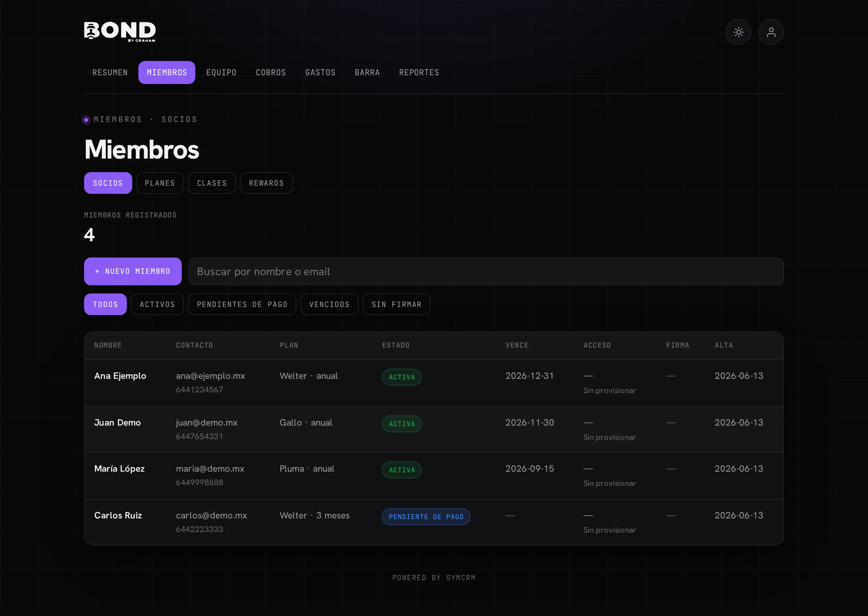
Task: Filter by Sin Firmar members
Action: coord(397,305)
